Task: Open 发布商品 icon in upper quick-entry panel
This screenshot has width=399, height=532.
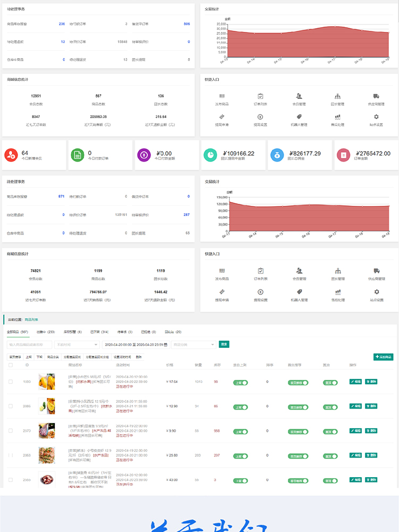Action: coord(222,96)
